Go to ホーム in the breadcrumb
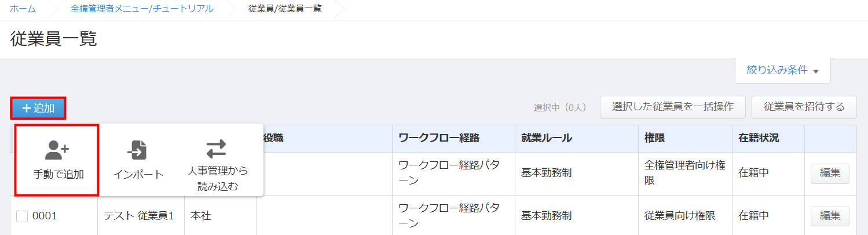Screen dimensions: 868x235 pos(23,9)
